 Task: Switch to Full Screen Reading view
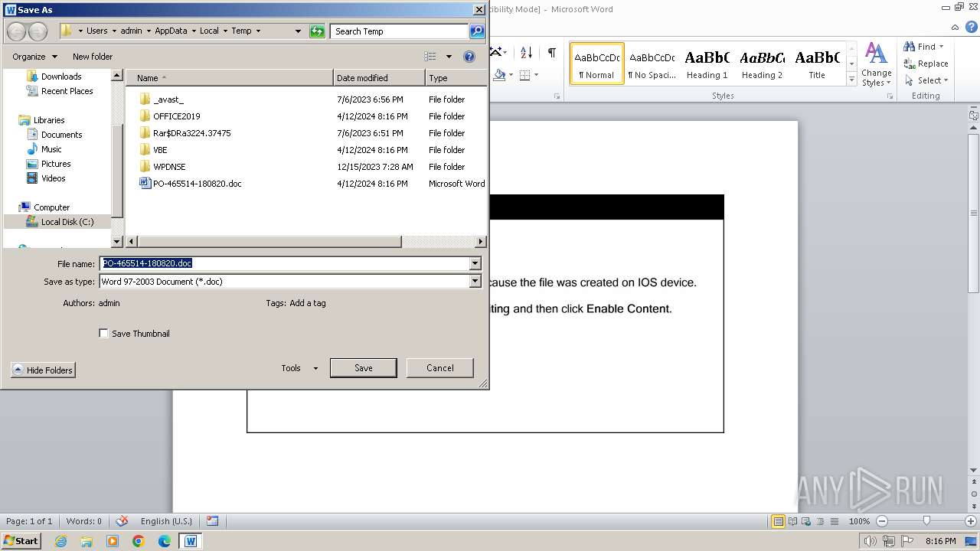click(x=792, y=521)
